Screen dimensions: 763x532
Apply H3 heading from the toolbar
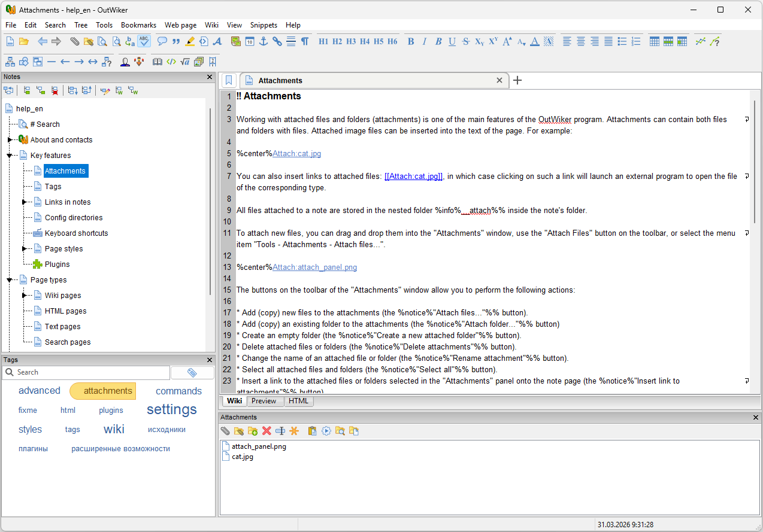tap(351, 41)
